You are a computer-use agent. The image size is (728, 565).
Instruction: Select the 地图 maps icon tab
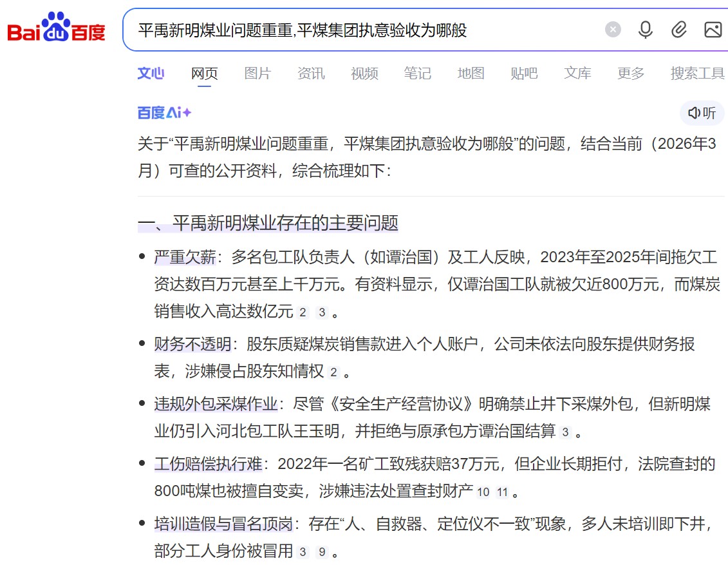(x=471, y=73)
